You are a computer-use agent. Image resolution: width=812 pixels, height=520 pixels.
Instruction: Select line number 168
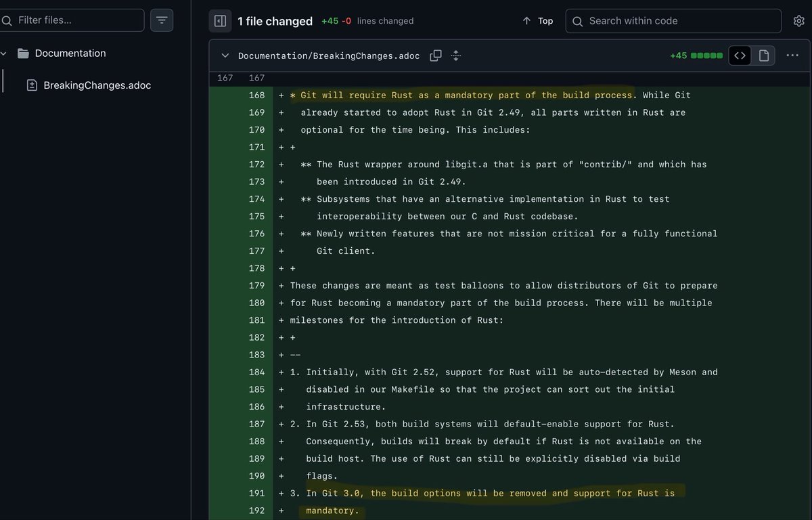256,95
